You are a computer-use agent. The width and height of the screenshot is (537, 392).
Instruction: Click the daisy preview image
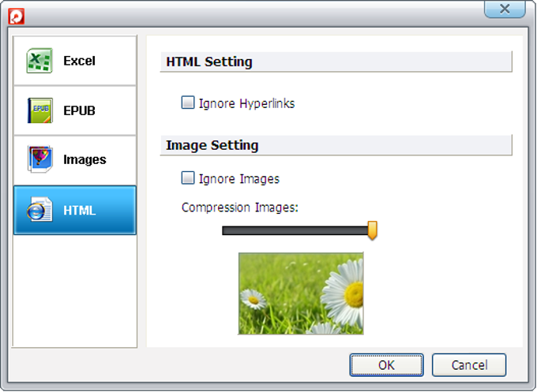click(301, 293)
